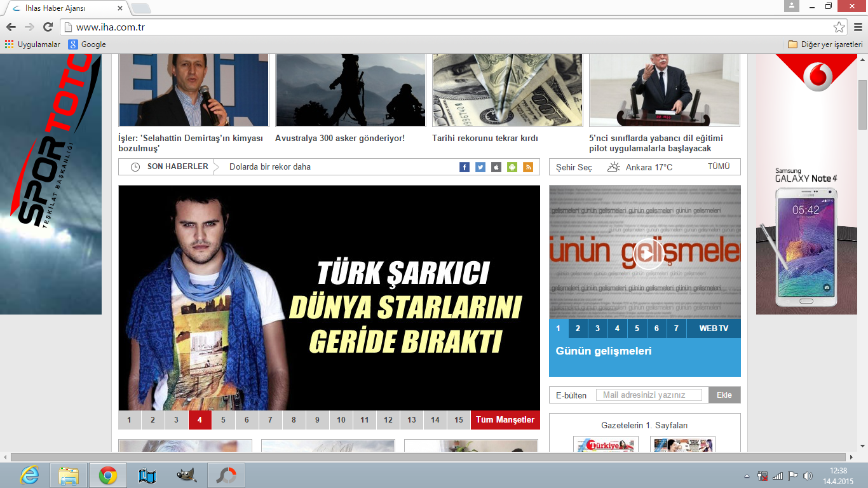Reload the page with refresh icon
The height and width of the screenshot is (488, 868).
[48, 27]
